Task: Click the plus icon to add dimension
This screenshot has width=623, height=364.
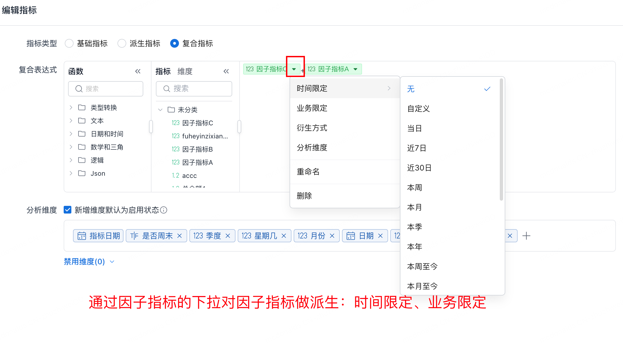Action: pyautogui.click(x=526, y=236)
